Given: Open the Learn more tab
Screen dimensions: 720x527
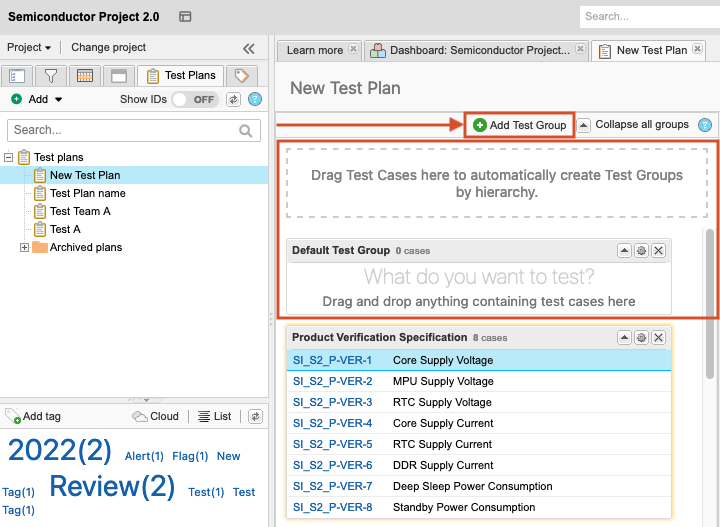Looking at the screenshot, I should [314, 50].
